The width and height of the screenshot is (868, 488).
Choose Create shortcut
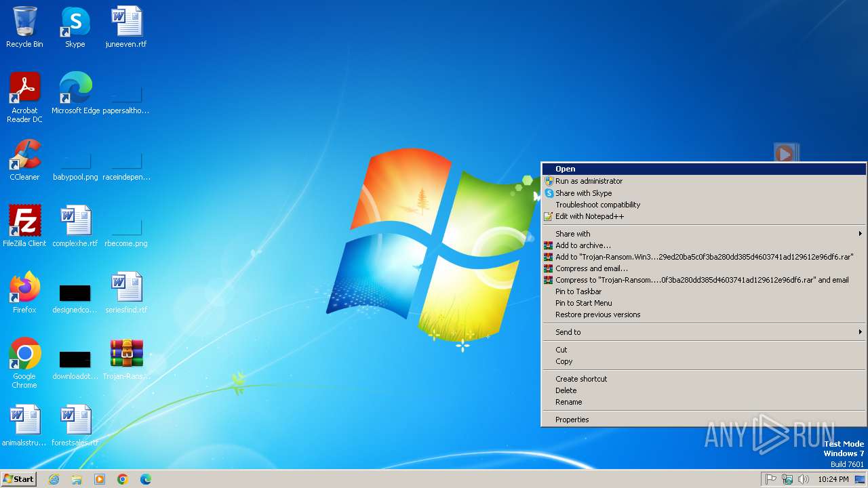tap(703, 379)
